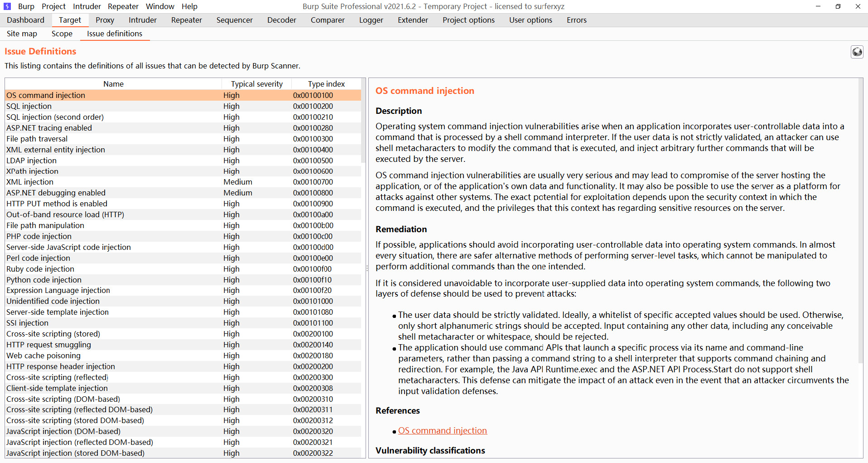Open the globe help icon
Screen dimensions: 868x463
click(x=857, y=52)
